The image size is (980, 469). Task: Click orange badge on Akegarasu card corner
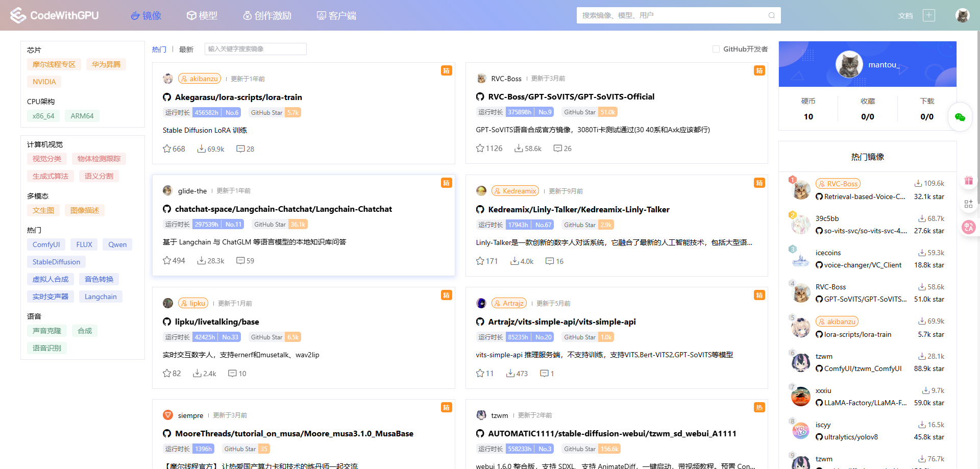tap(447, 70)
